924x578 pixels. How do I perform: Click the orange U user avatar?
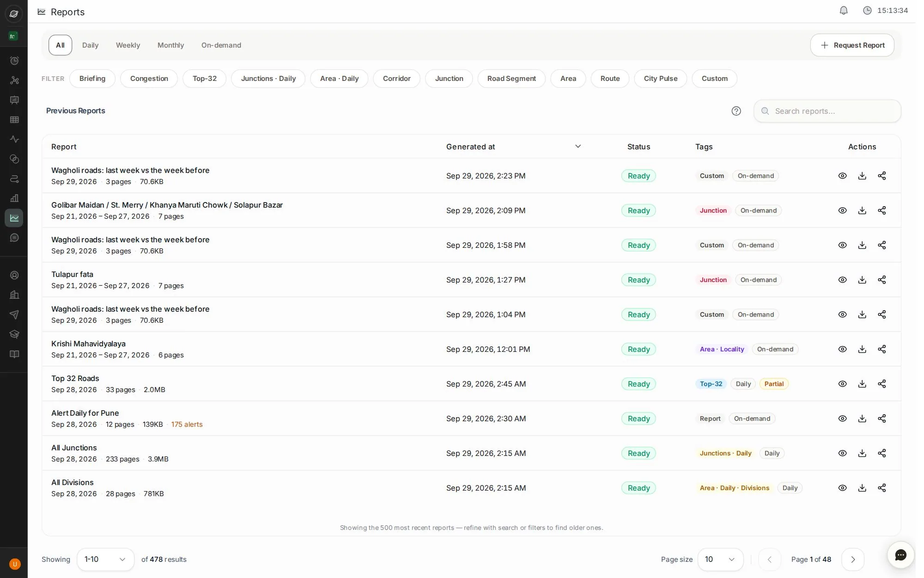point(15,564)
